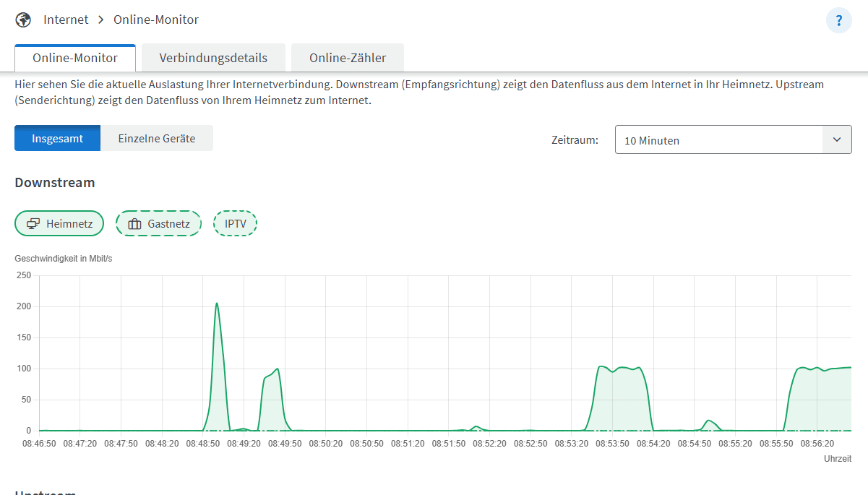Click the 08:53:50 time label on axis
868x495 pixels.
pos(612,443)
